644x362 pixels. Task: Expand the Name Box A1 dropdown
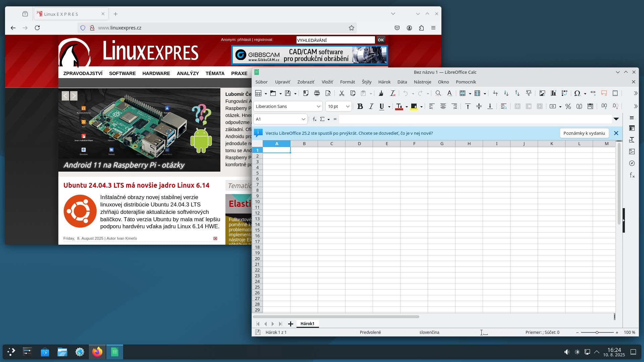point(303,119)
